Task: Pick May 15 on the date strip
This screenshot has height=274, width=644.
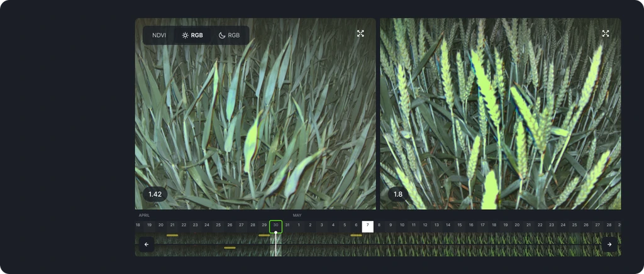Action: click(459, 225)
